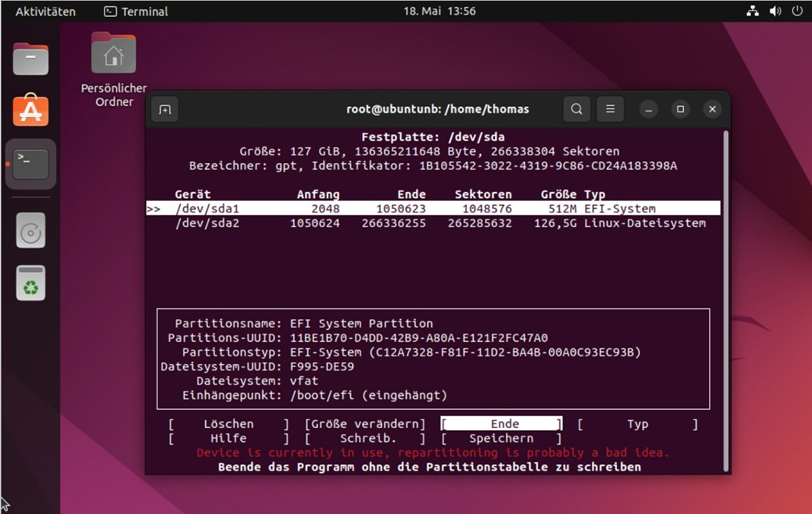Choose the Speichern option in cfdisk
The image size is (812, 514).
coord(500,438)
